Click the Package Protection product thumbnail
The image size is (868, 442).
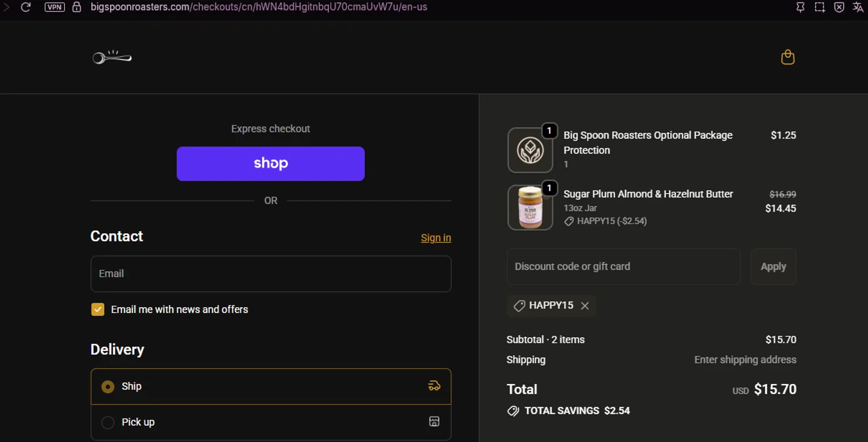(x=530, y=150)
